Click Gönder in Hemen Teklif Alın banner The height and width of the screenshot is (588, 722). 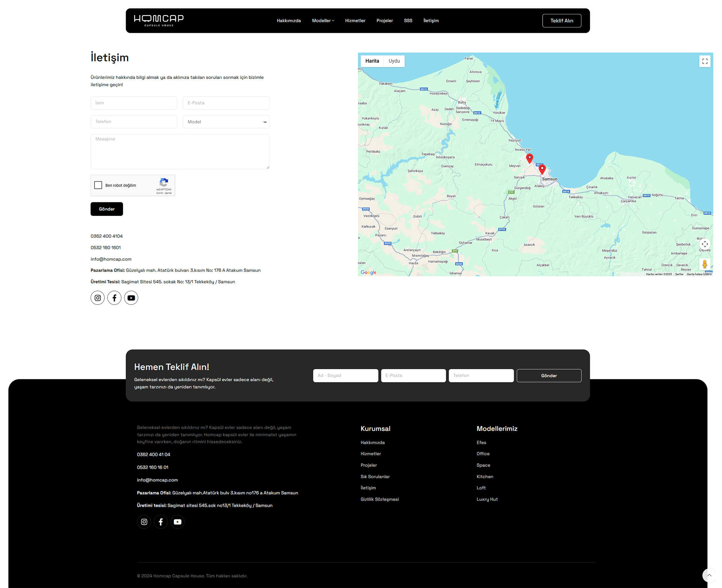point(549,376)
